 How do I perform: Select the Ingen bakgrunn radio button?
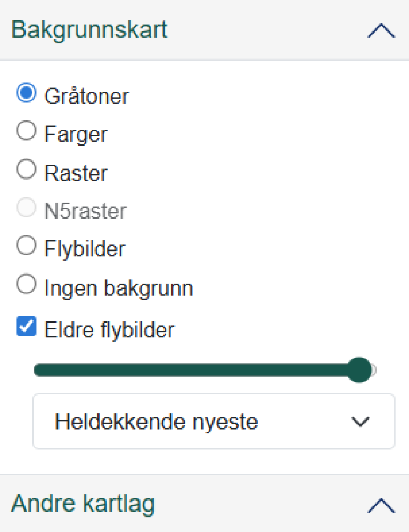click(26, 285)
